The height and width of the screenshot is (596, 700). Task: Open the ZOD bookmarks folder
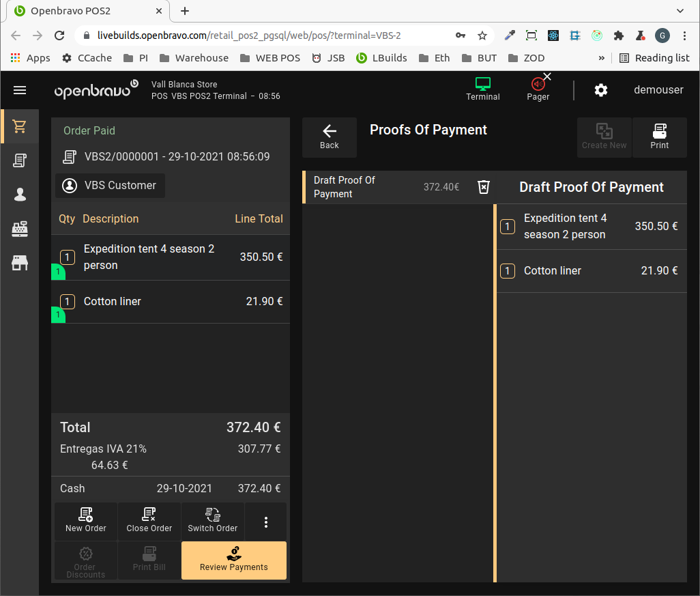[x=526, y=58]
